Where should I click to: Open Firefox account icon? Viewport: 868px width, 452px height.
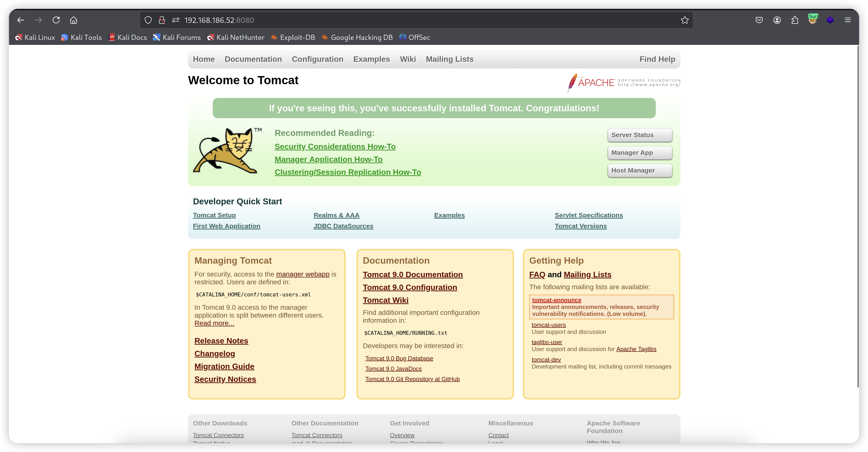pyautogui.click(x=777, y=20)
